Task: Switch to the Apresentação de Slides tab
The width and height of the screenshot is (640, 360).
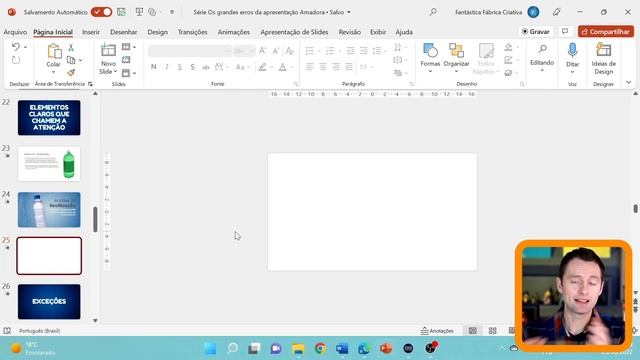Action: coord(294,32)
